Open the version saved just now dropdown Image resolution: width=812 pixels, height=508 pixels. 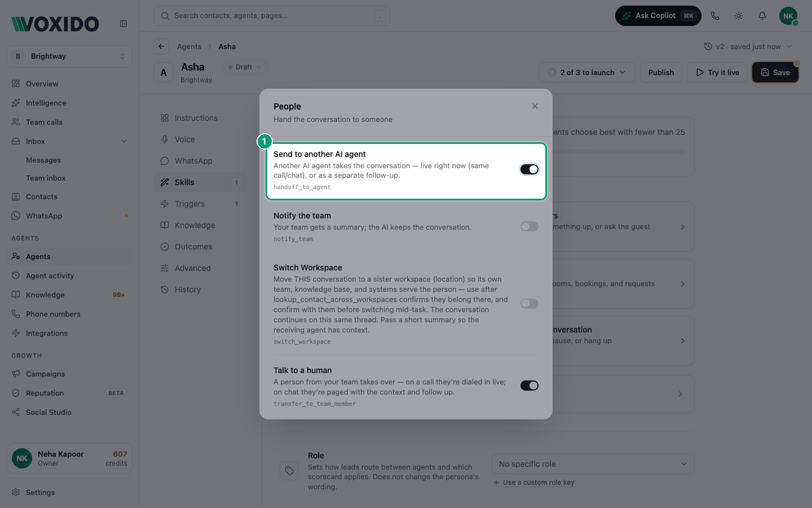(748, 46)
